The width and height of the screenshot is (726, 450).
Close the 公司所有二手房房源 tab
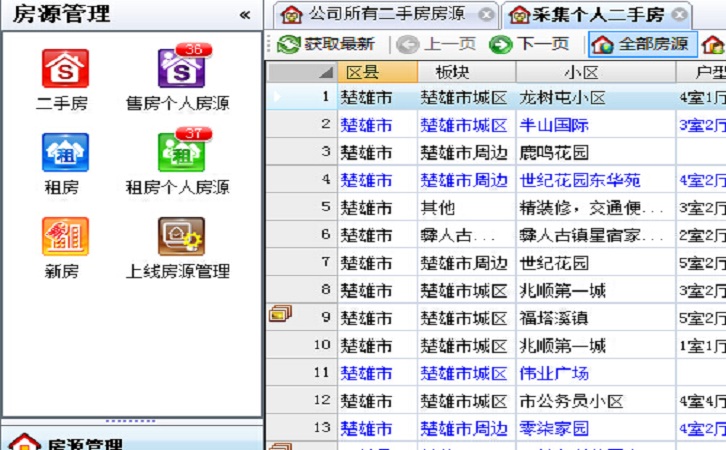click(486, 14)
